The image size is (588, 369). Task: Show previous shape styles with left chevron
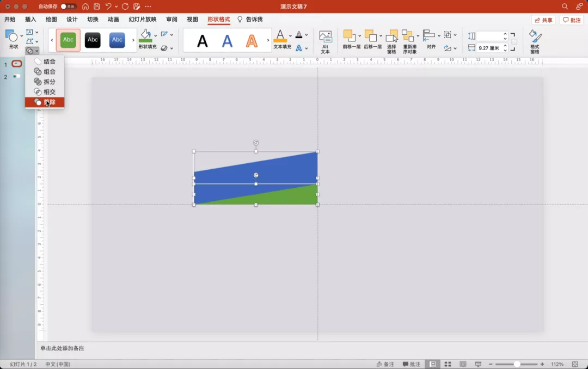point(52,40)
